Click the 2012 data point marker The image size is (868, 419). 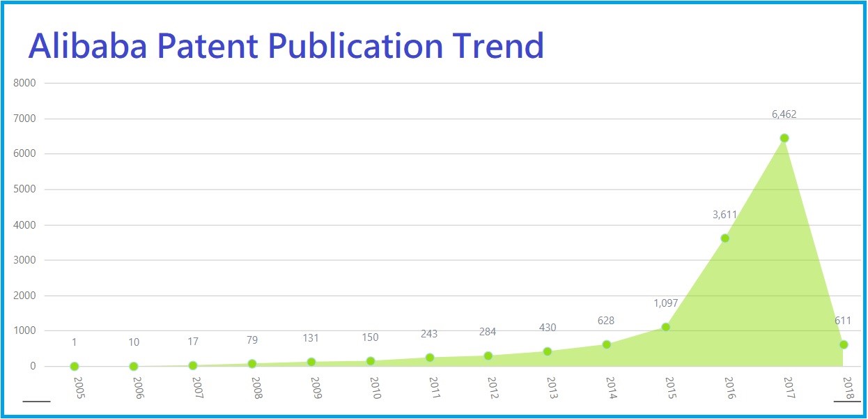tap(488, 356)
